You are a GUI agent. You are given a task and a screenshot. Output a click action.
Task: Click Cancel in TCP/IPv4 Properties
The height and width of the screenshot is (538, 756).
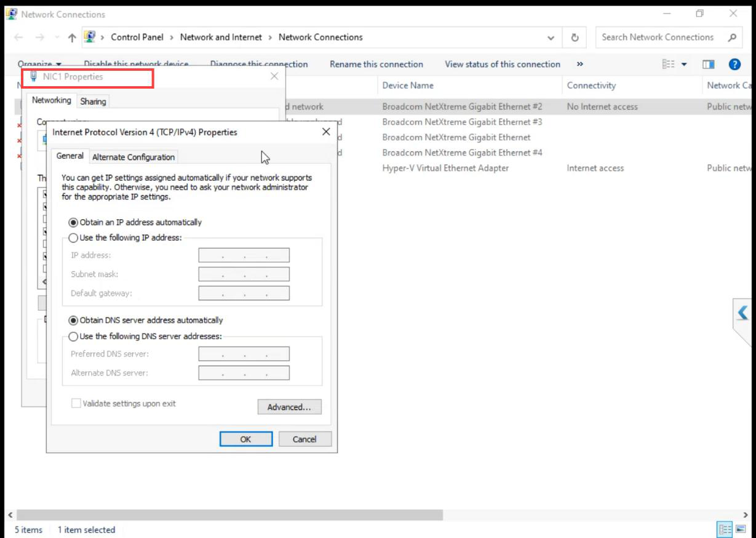click(304, 439)
